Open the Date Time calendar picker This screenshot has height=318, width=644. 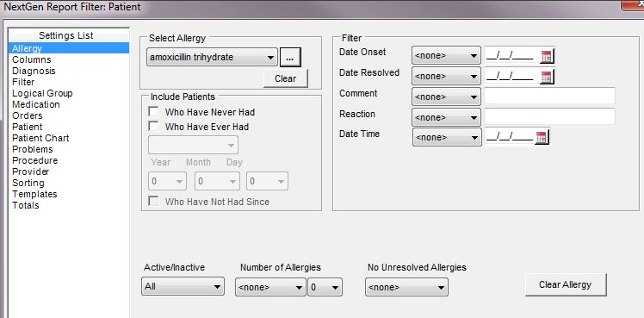(x=542, y=137)
